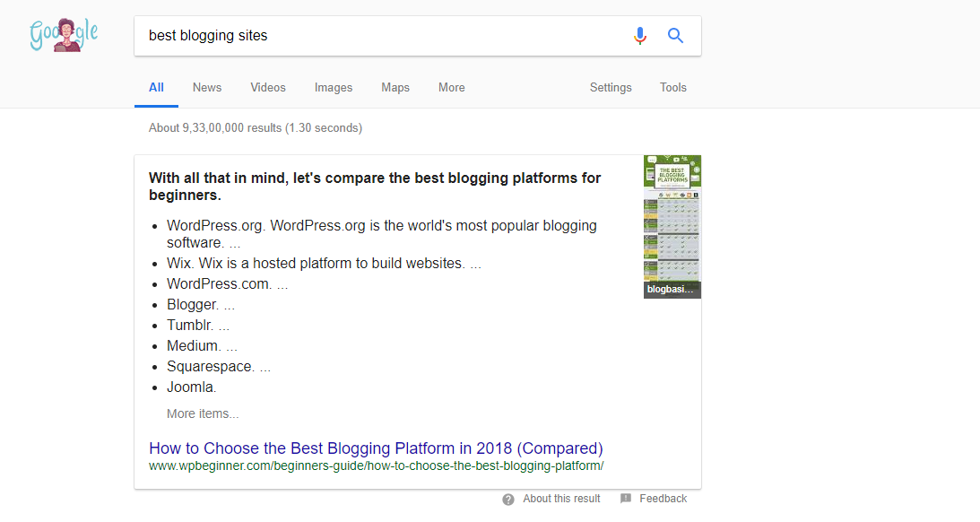Screen dimensions: 980x522
Task: Click the Wix list item
Action: 324,263
